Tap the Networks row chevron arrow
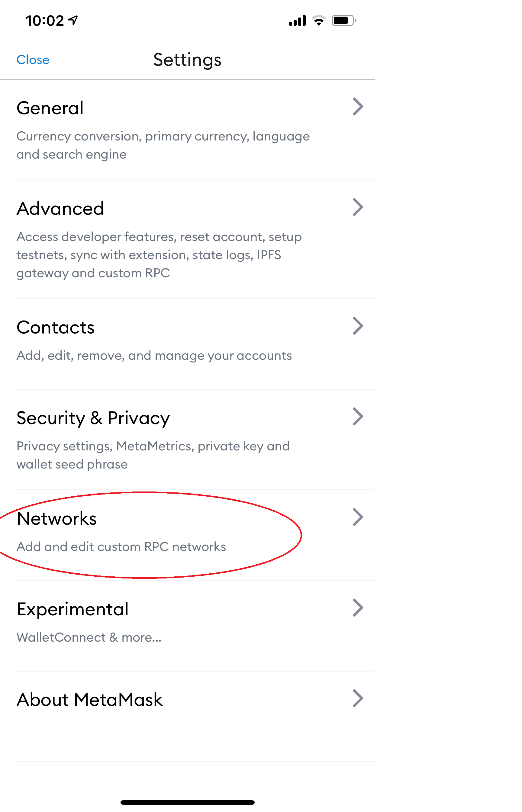The width and height of the screenshot is (522, 812). tap(358, 517)
